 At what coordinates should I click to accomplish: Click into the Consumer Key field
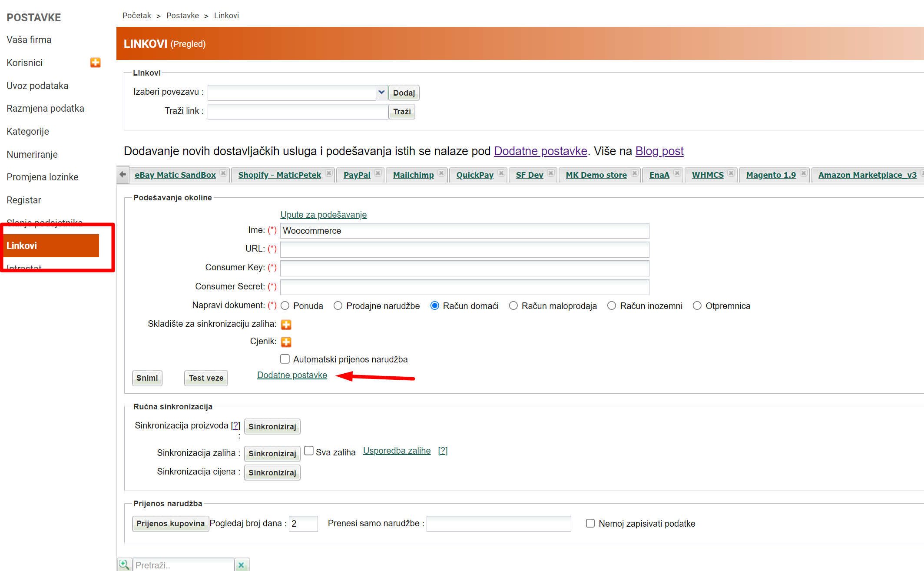coord(464,268)
